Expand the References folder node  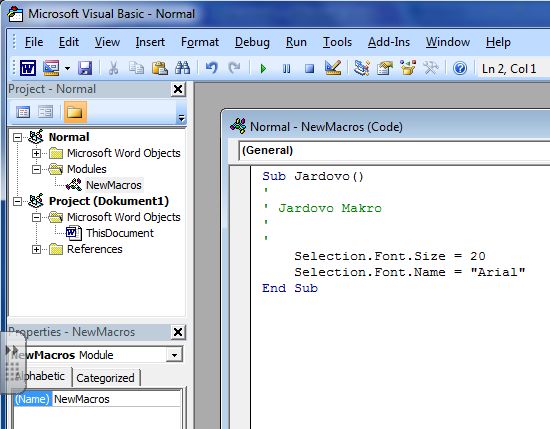[x=36, y=249]
